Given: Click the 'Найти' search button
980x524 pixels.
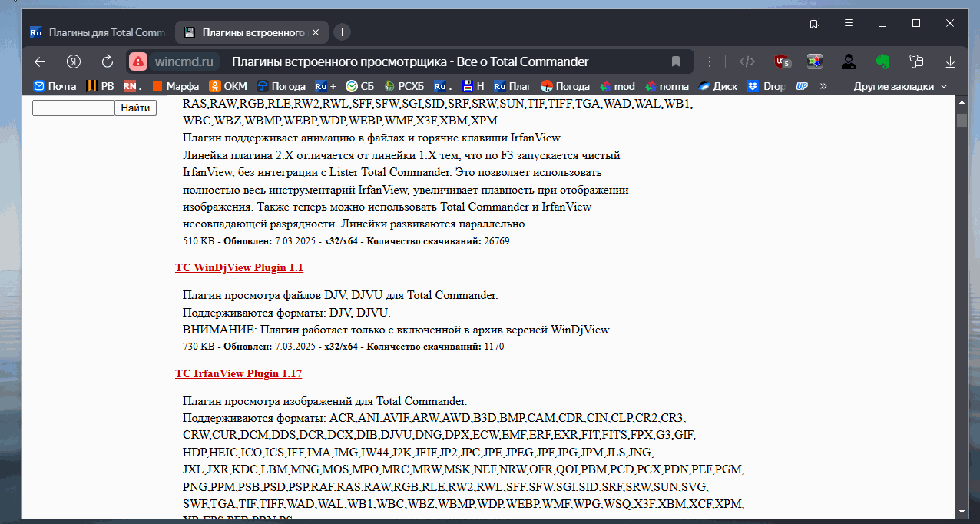Looking at the screenshot, I should pos(135,108).
